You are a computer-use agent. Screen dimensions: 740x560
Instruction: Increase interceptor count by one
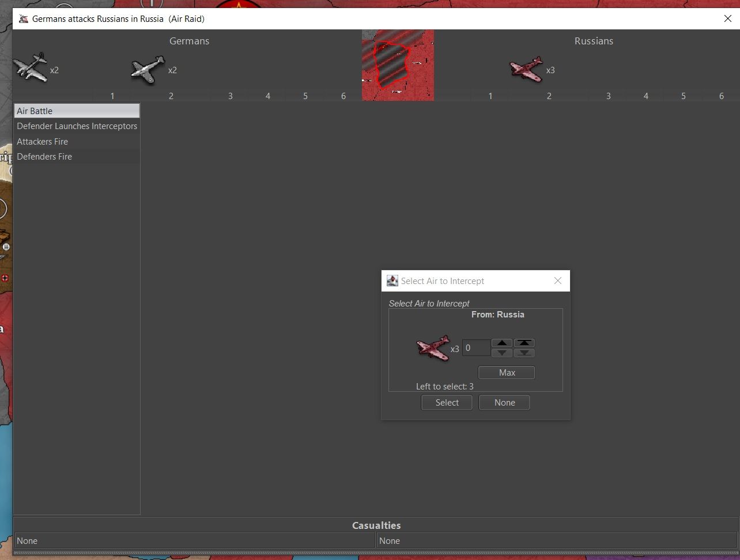[x=502, y=343]
